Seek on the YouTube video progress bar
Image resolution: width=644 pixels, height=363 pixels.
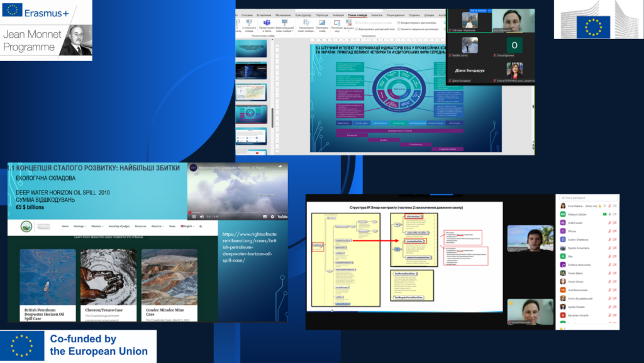pyautogui.click(x=237, y=212)
